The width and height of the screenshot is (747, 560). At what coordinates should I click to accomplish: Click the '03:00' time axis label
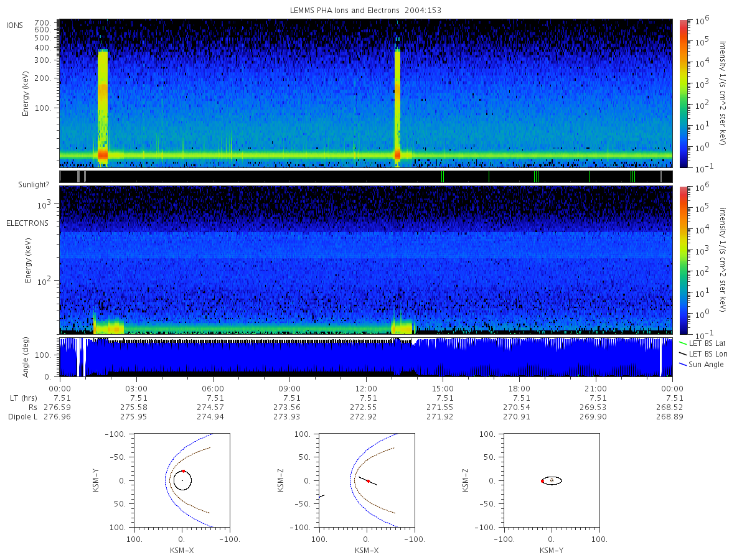point(137,388)
